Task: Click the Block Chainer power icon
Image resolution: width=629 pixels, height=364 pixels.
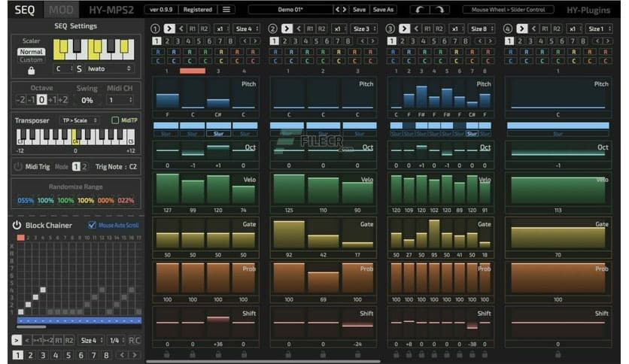Action: 17,226
